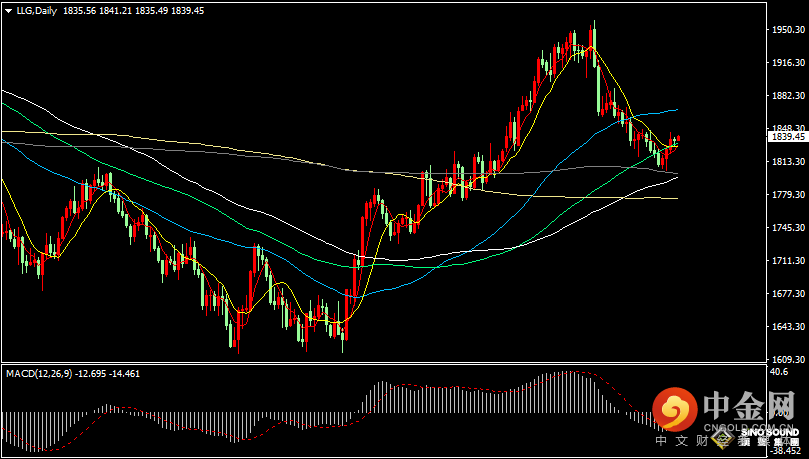Viewport: 809px width, 459px height.
Task: Click the 1779.30 price axis label
Action: point(788,195)
